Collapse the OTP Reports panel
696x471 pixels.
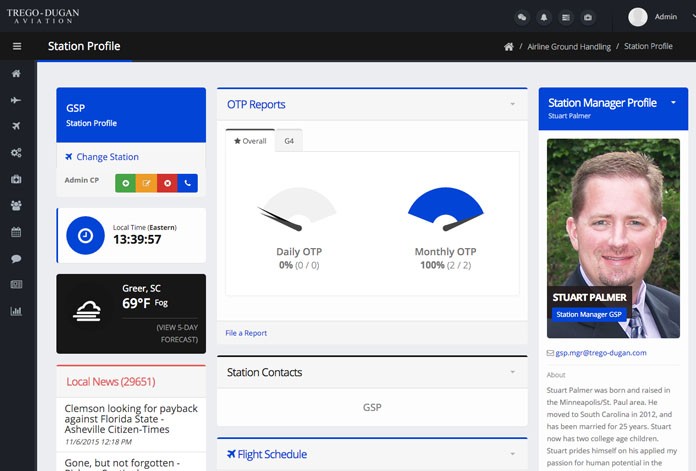click(x=512, y=104)
